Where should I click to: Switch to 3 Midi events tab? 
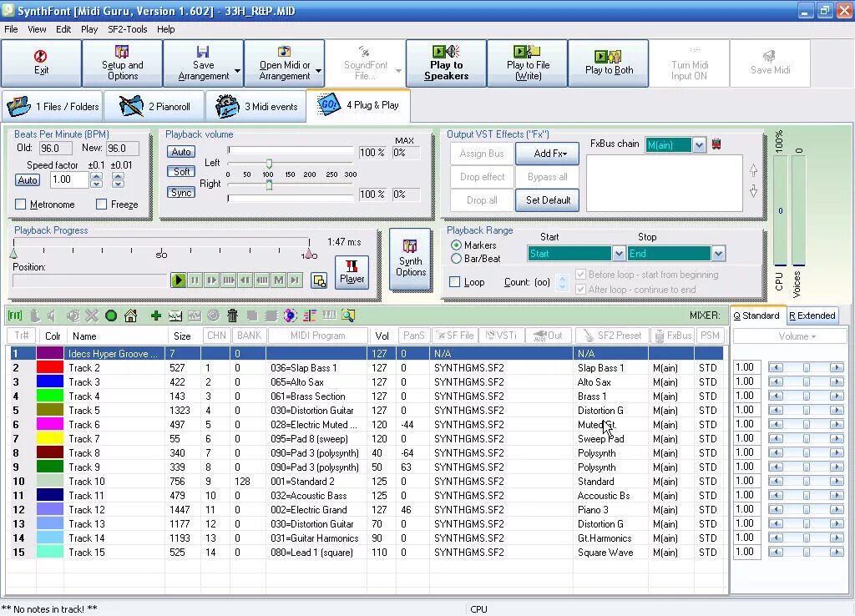[256, 106]
